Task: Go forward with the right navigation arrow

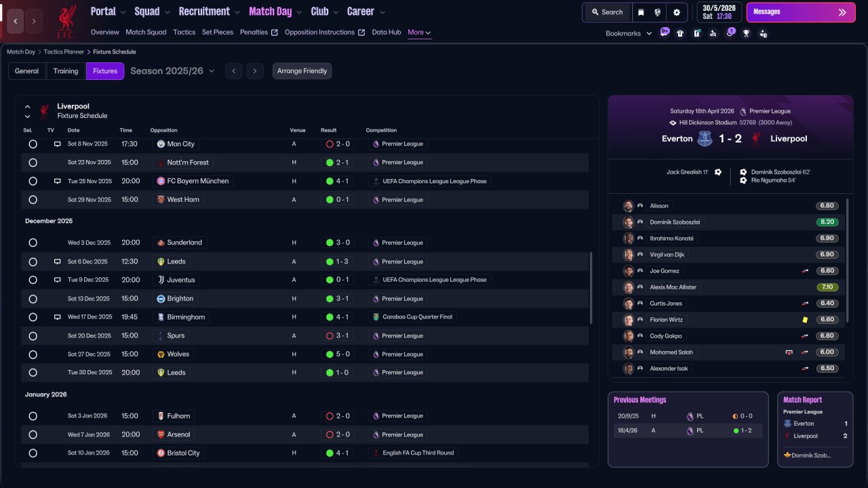Action: pos(34,21)
